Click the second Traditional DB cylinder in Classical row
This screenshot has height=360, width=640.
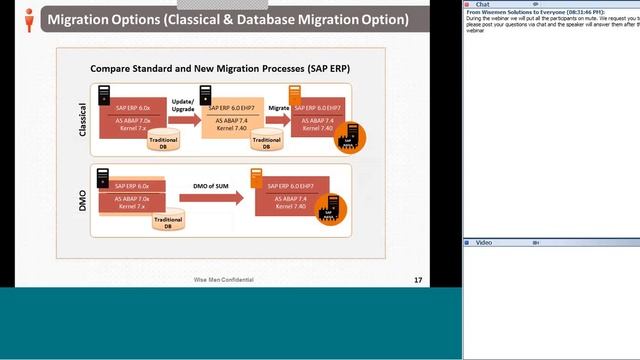click(267, 140)
